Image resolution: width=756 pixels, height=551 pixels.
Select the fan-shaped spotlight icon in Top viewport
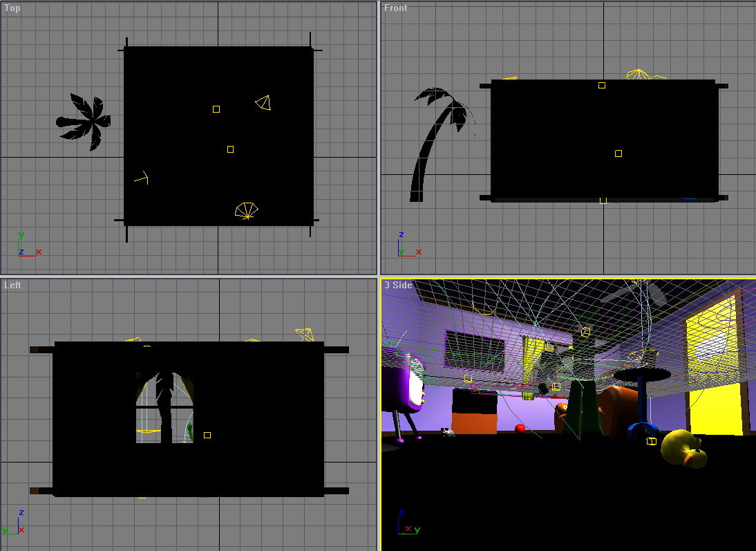[x=247, y=211]
